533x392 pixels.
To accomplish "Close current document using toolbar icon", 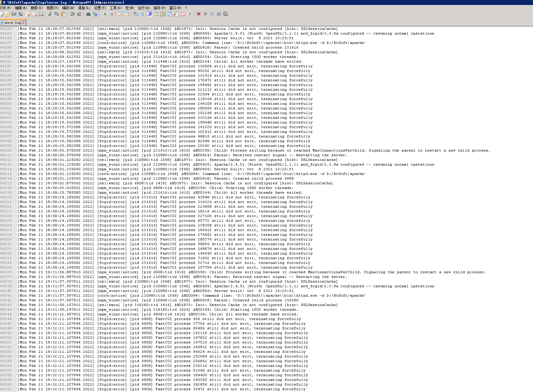I will coord(28,14).
